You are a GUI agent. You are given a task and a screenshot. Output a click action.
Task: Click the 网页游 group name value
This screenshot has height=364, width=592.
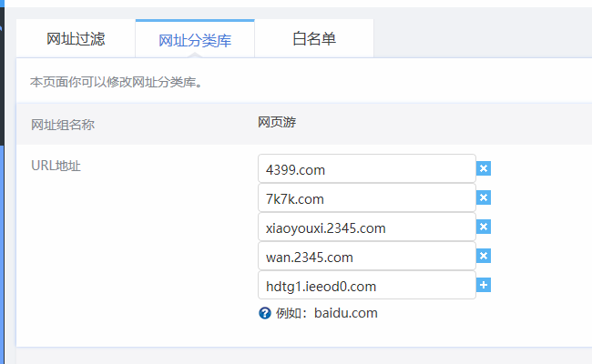pos(277,122)
